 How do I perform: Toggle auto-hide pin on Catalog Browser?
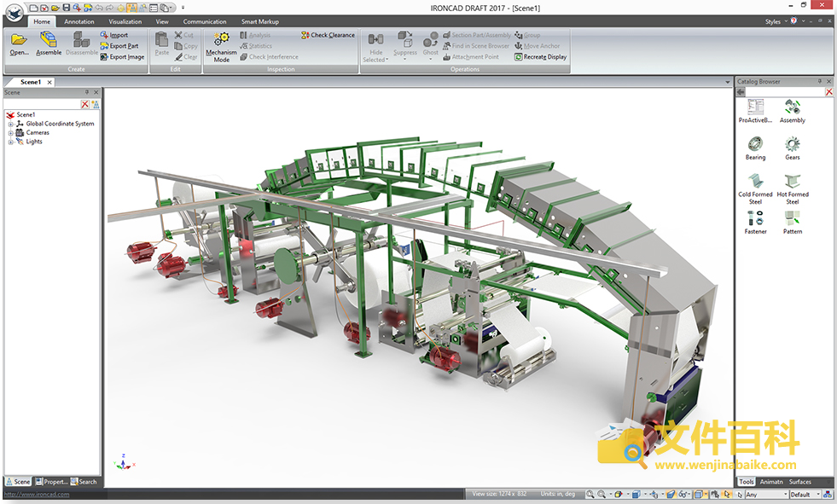pyautogui.click(x=820, y=81)
